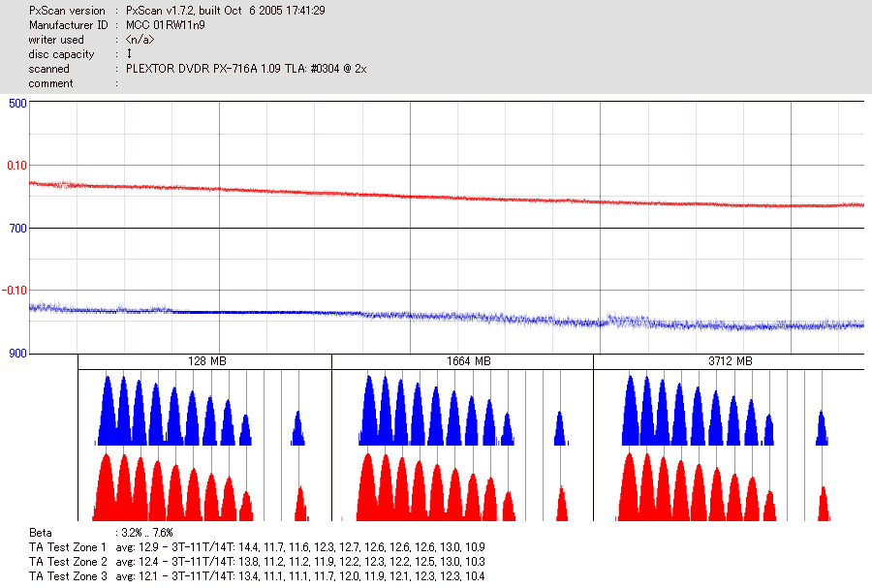Select the Manufacturer ID value MCC 01RW11n9
This screenshot has width=872, height=588.
165,25
